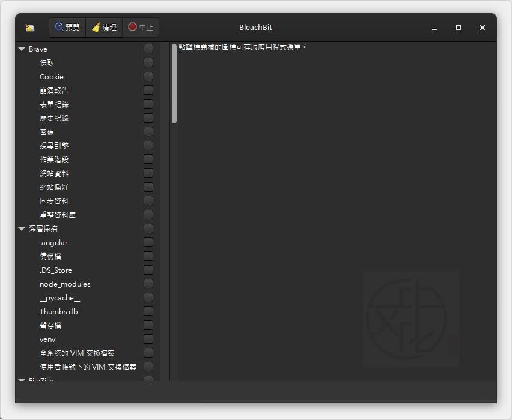The image size is (512, 420).
Task: Select the Cookie row
Action: 52,77
